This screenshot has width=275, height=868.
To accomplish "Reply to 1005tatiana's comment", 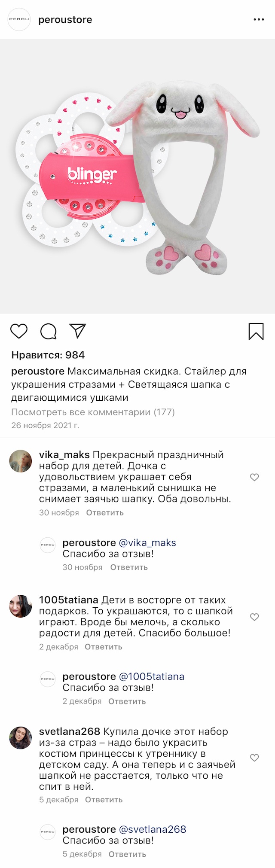I will (x=103, y=647).
